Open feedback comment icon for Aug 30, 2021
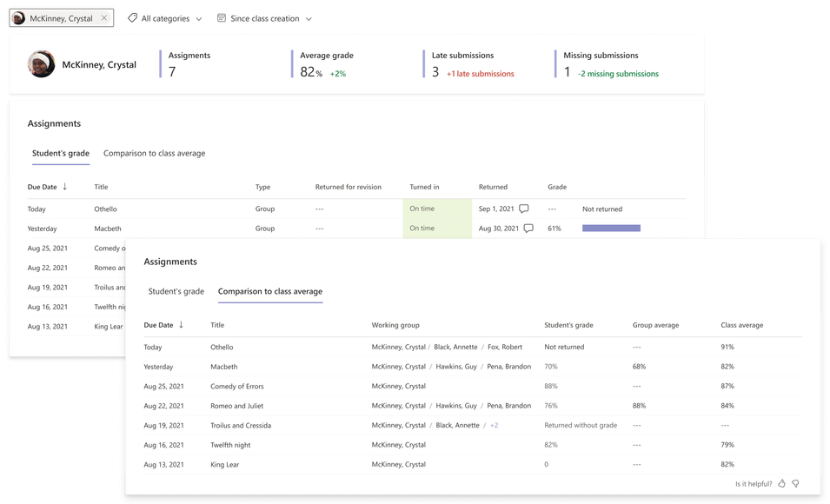 coord(528,229)
